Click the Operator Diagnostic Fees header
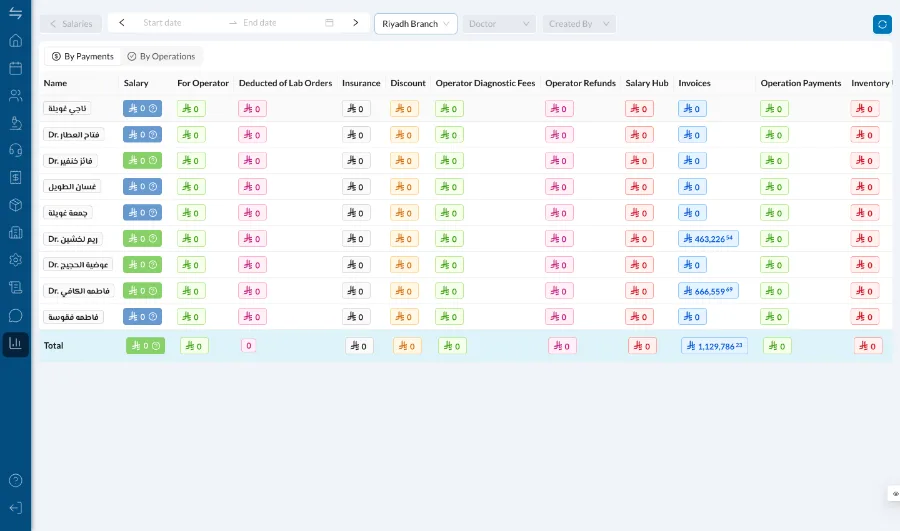 (x=485, y=83)
